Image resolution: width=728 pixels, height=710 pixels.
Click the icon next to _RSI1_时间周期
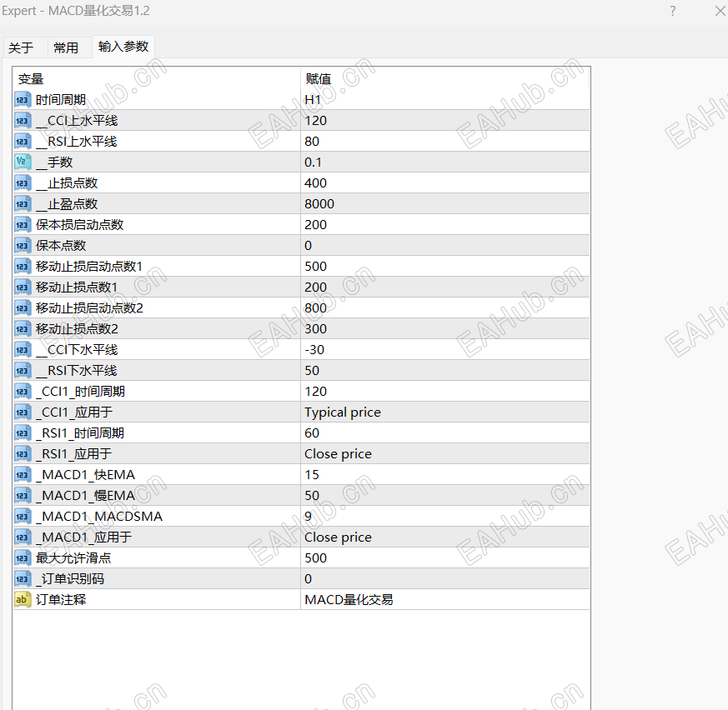(x=23, y=433)
